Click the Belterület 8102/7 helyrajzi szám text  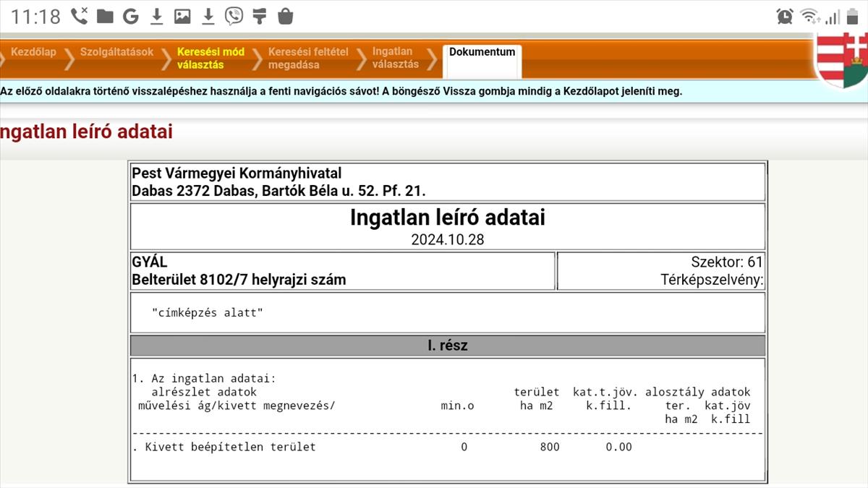239,280
